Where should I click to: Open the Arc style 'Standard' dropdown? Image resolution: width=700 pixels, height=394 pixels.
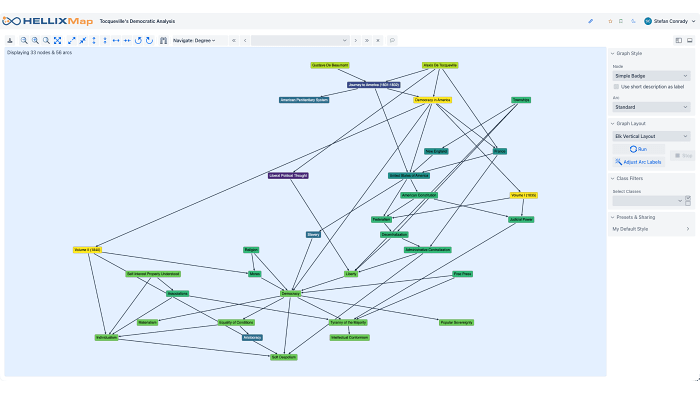point(651,107)
